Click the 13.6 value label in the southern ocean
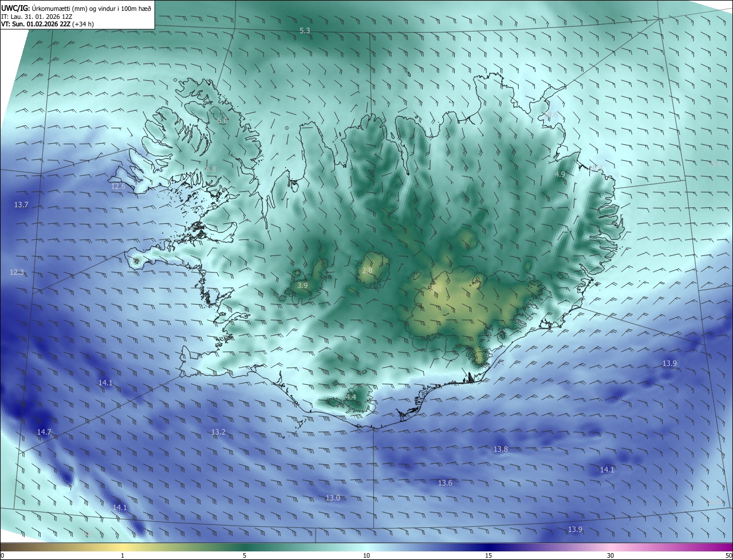Viewport: 733px width, 560px height. point(445,483)
